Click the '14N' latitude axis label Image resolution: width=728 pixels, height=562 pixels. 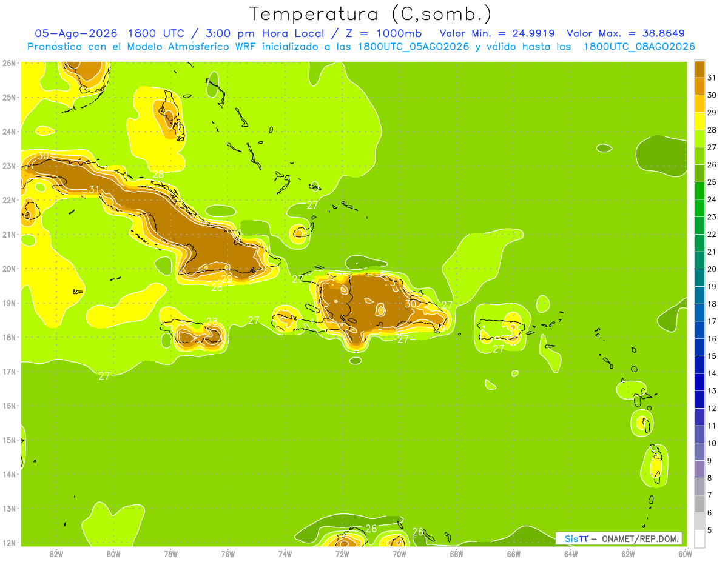[9, 474]
